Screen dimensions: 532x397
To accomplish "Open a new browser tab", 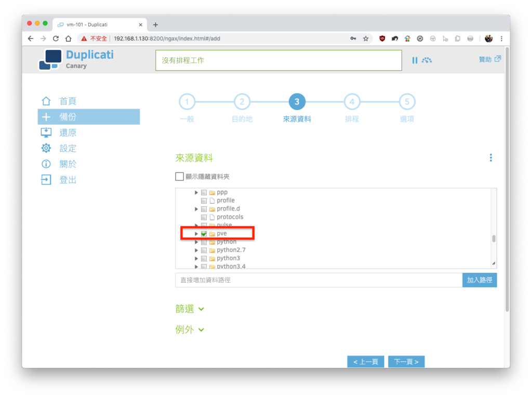I will tap(155, 25).
